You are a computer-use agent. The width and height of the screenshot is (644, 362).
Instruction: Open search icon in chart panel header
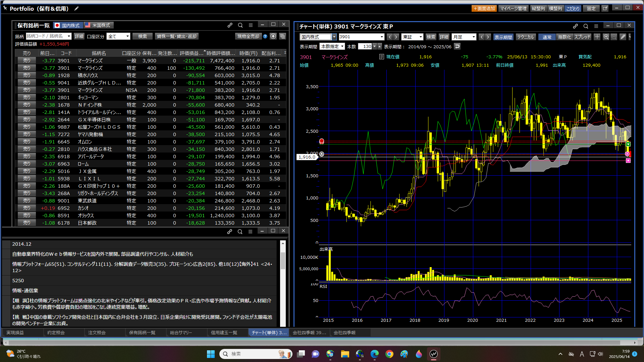[586, 26]
